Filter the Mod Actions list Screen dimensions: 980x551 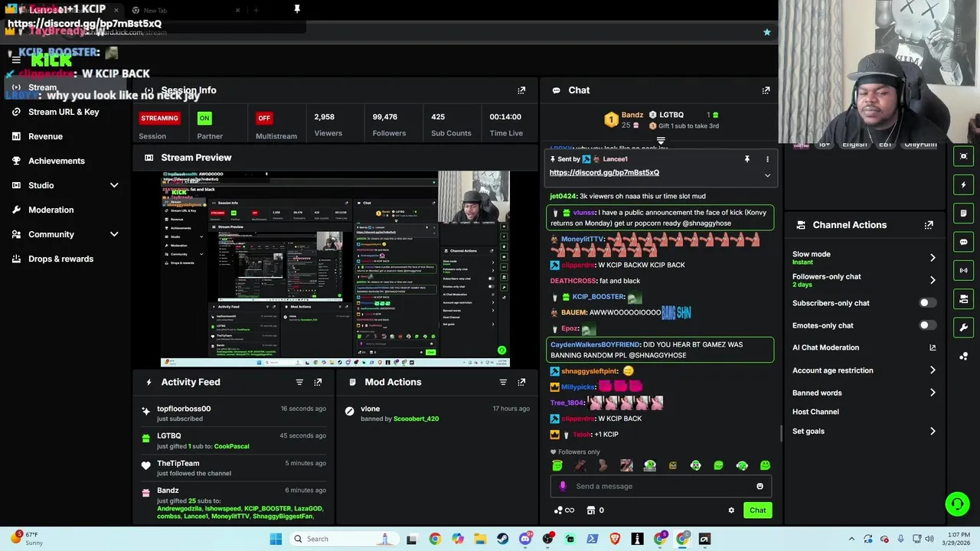point(503,382)
